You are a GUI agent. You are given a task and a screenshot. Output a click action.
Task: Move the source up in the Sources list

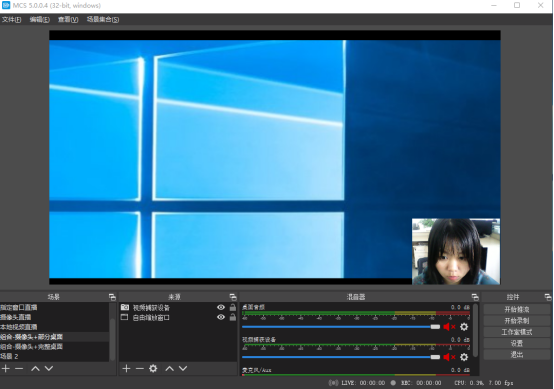[170, 369]
